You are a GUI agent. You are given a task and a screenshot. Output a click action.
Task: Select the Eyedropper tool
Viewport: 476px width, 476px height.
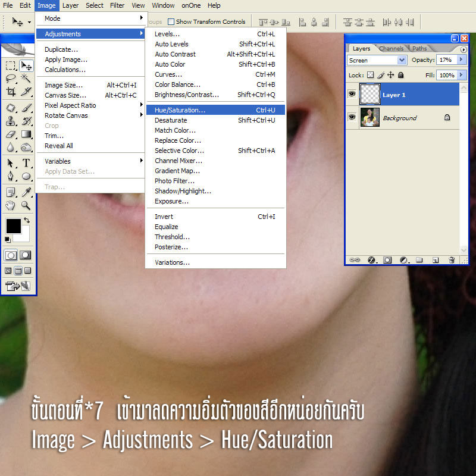coord(26,192)
